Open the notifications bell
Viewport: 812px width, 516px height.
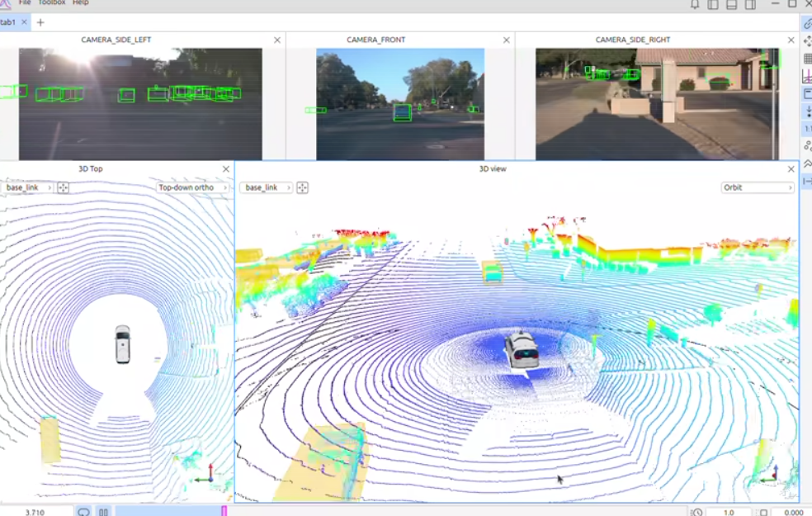click(x=695, y=4)
